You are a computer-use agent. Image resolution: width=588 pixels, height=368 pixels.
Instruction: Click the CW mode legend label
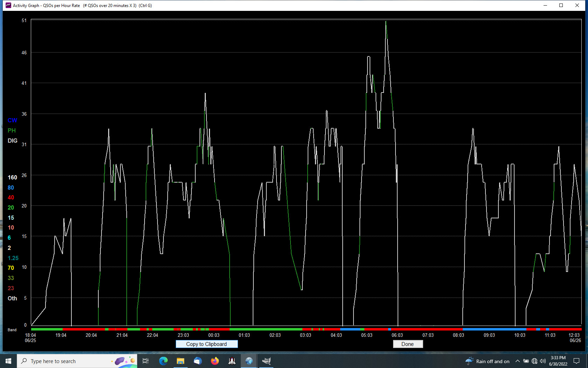coord(12,121)
